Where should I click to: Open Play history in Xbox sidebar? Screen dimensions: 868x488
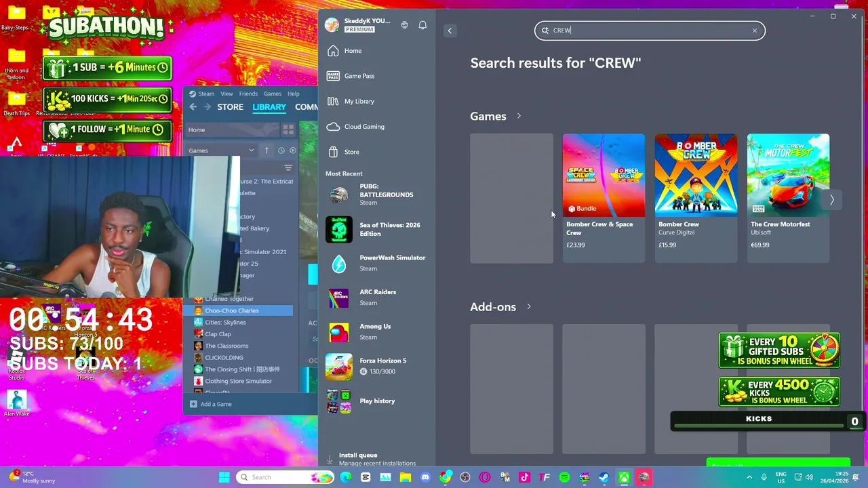pos(377,401)
